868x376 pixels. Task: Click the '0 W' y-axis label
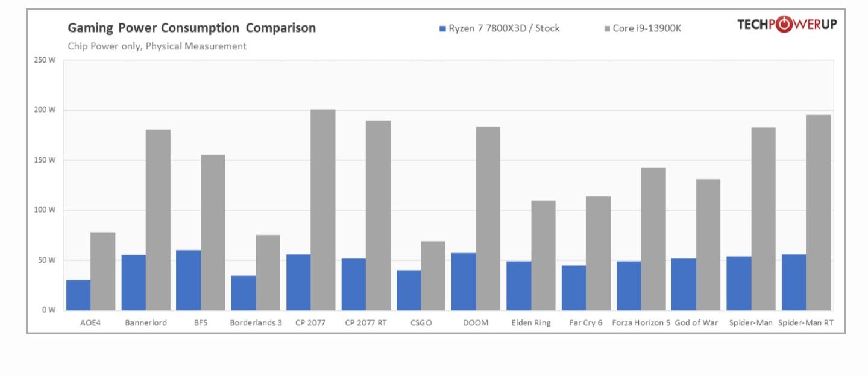pos(49,310)
